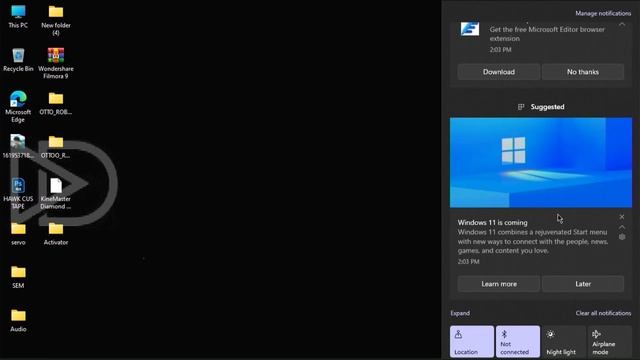
Task: Click Clear all notifications
Action: [603, 313]
